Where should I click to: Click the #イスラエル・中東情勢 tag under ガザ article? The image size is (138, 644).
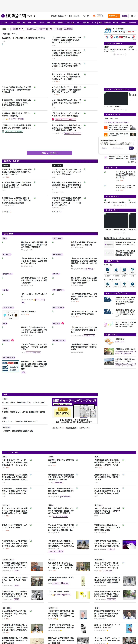pyautogui.click(x=16, y=119)
